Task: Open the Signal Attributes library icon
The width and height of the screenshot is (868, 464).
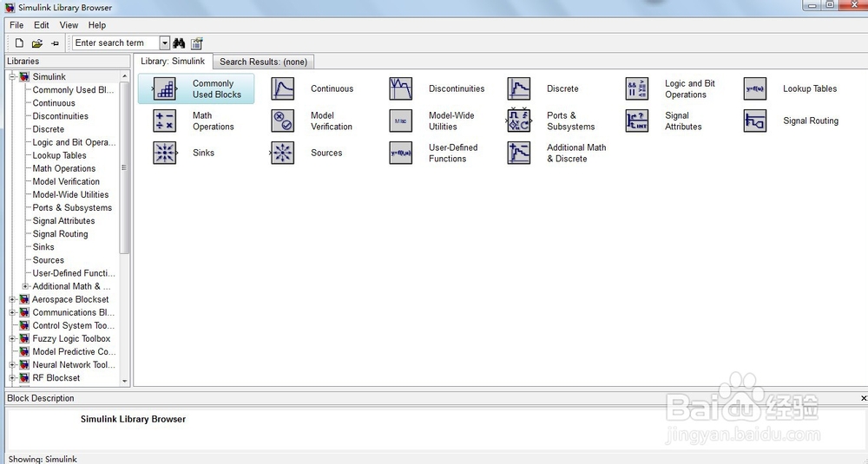Action: tap(636, 121)
